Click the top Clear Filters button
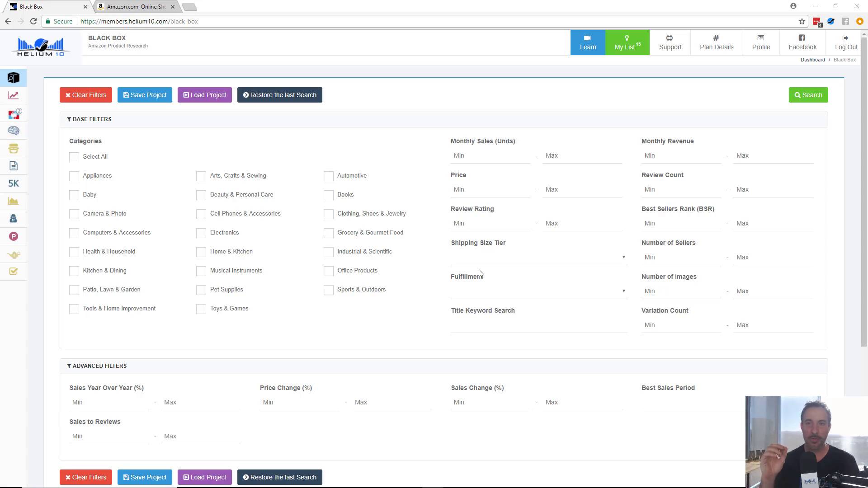The image size is (868, 488). tap(86, 95)
